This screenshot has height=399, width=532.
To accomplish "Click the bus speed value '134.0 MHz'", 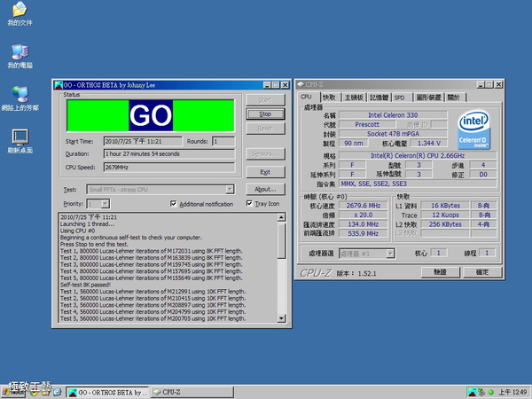I will tap(364, 224).
